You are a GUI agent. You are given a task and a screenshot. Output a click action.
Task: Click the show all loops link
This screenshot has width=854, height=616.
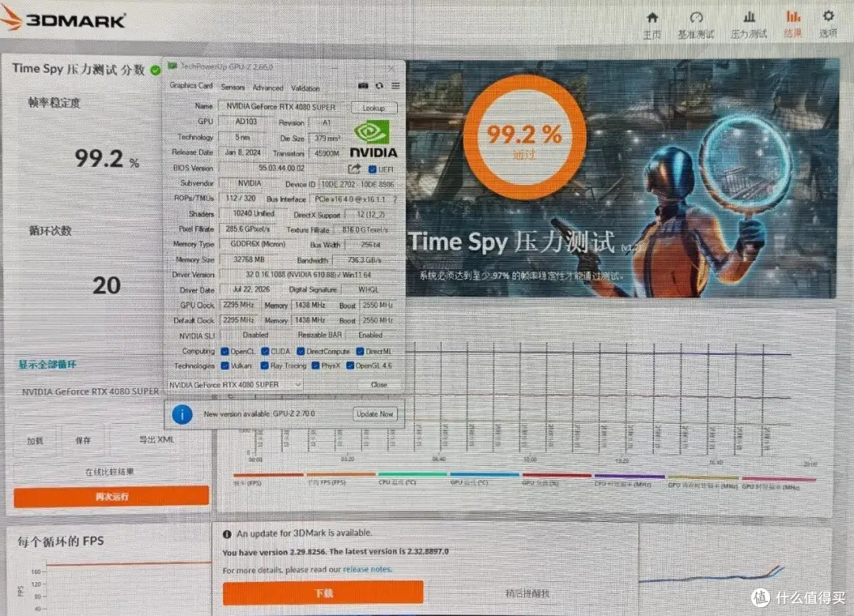coord(47,365)
